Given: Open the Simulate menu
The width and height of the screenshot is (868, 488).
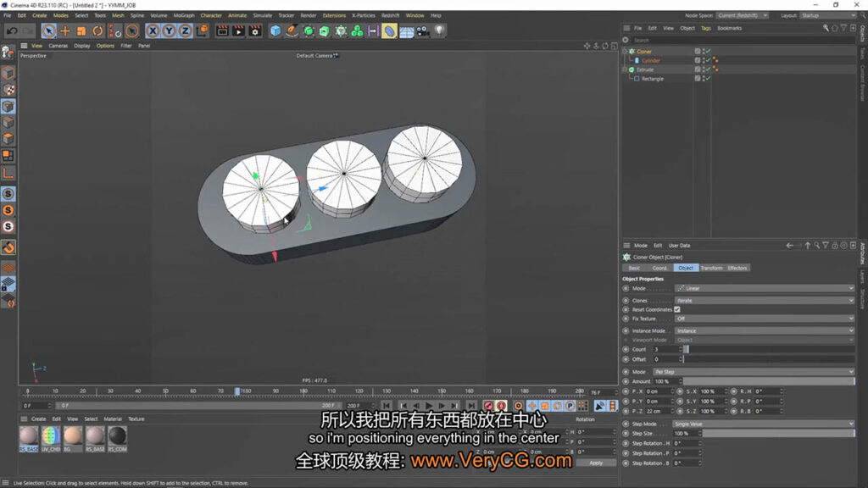Looking at the screenshot, I should click(263, 15).
